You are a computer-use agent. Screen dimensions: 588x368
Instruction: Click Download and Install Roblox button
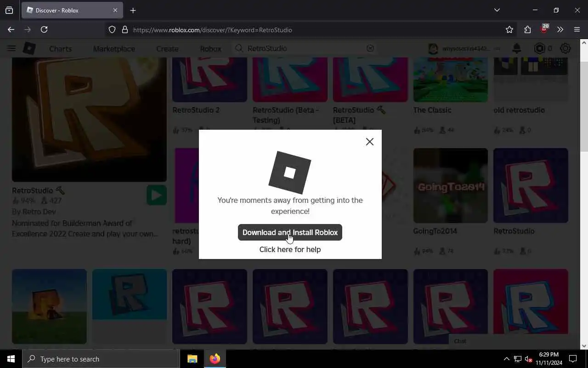[x=290, y=232]
